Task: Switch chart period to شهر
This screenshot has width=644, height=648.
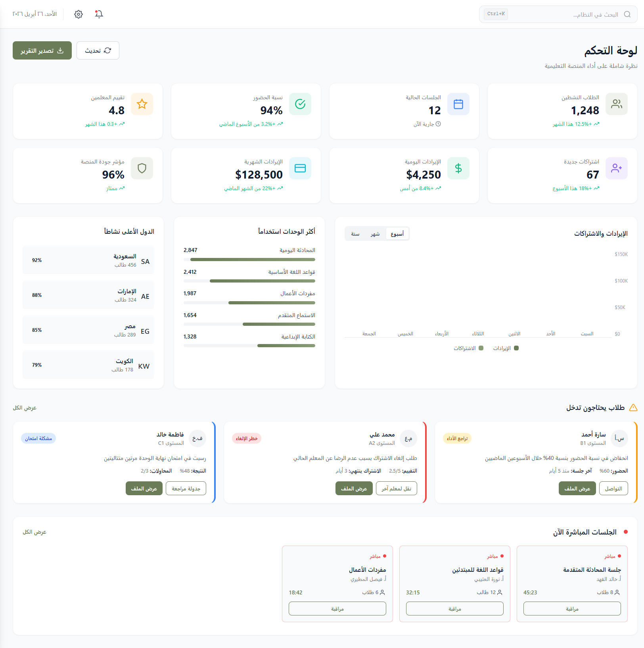Action: click(375, 234)
